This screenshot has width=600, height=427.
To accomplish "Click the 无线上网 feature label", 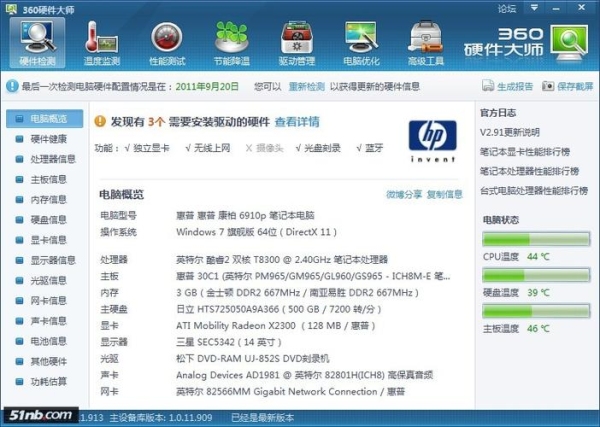I will [x=212, y=148].
